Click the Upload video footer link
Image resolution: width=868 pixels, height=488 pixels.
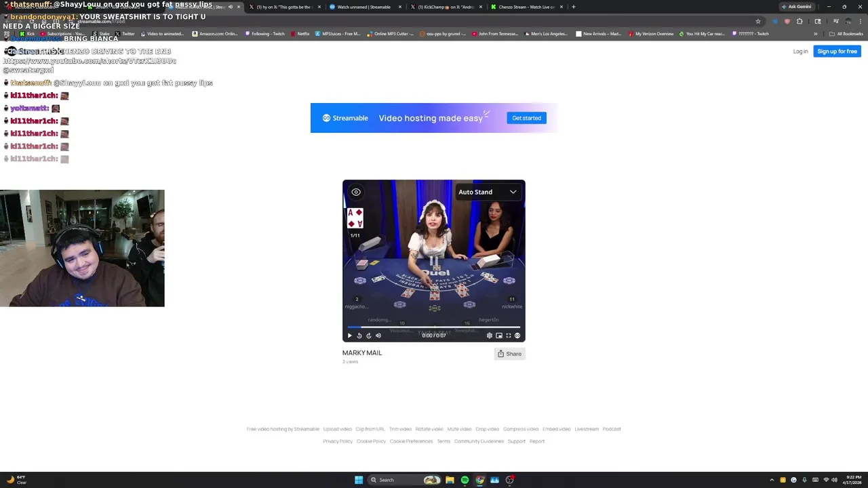(x=338, y=429)
